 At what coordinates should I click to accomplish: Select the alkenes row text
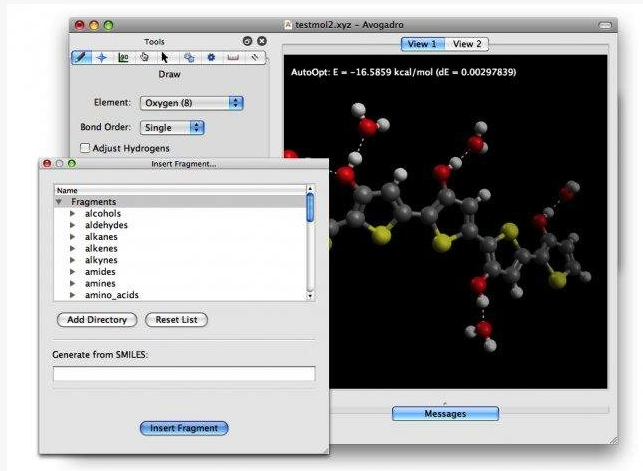(101, 248)
